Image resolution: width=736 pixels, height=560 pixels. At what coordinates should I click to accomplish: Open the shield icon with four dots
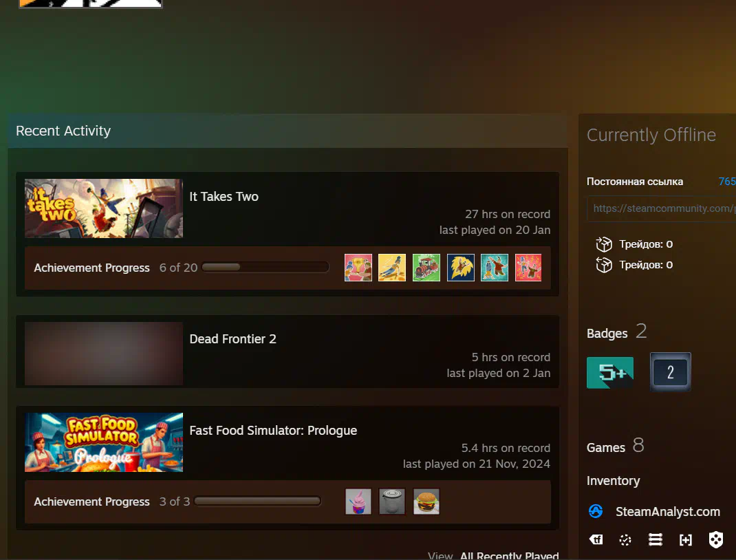(x=716, y=539)
